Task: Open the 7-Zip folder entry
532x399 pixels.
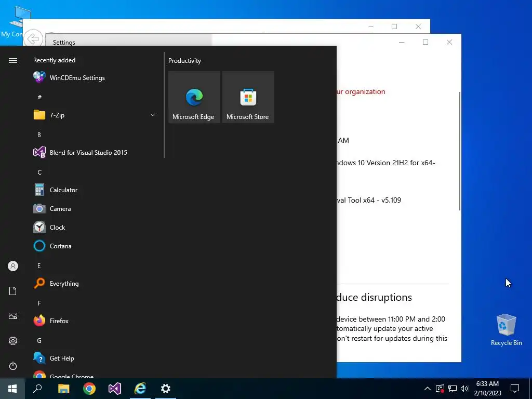Action: click(x=95, y=115)
